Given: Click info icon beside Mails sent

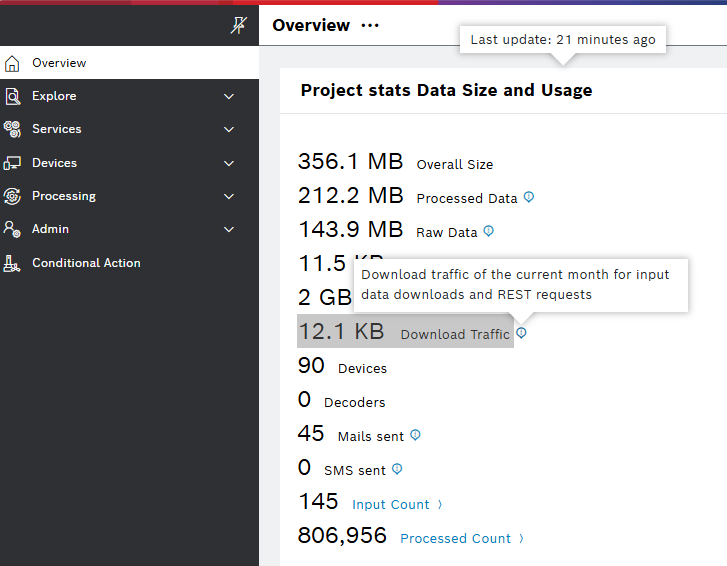Looking at the screenshot, I should click(415, 435).
